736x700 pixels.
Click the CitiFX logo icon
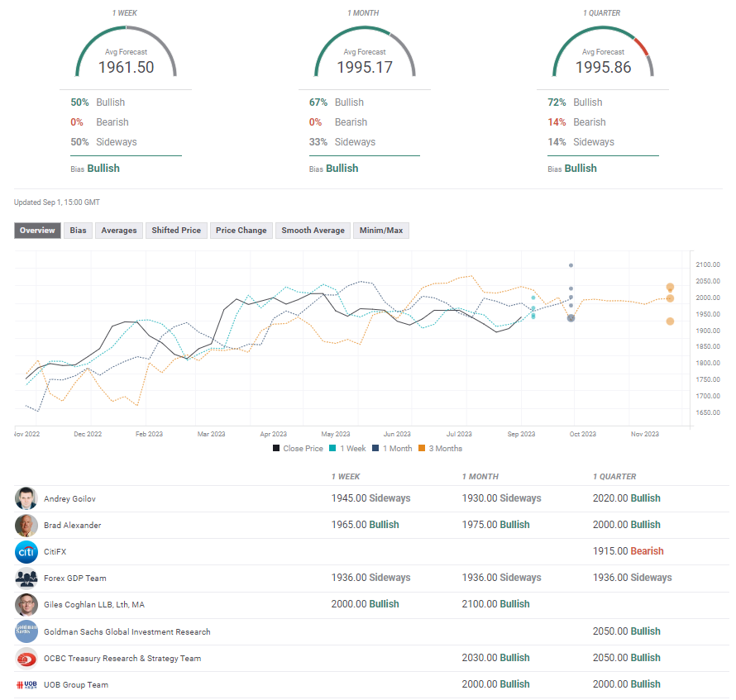pos(26,551)
